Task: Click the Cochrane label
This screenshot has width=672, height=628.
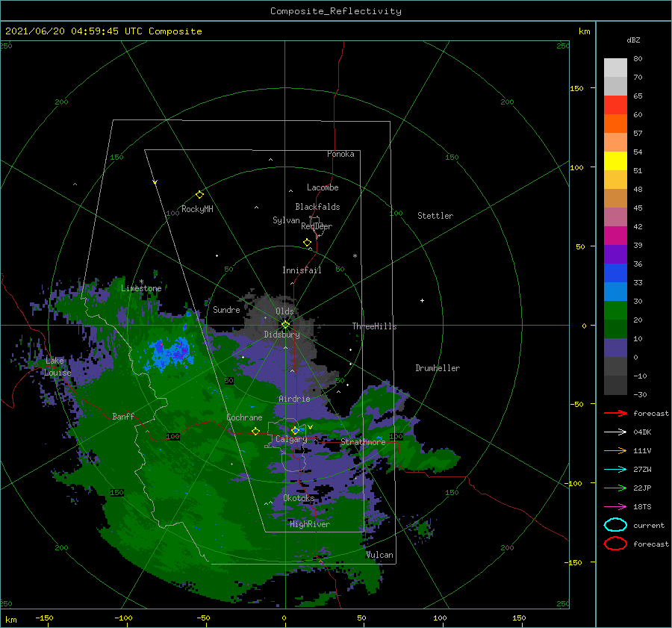Action: 244,417
